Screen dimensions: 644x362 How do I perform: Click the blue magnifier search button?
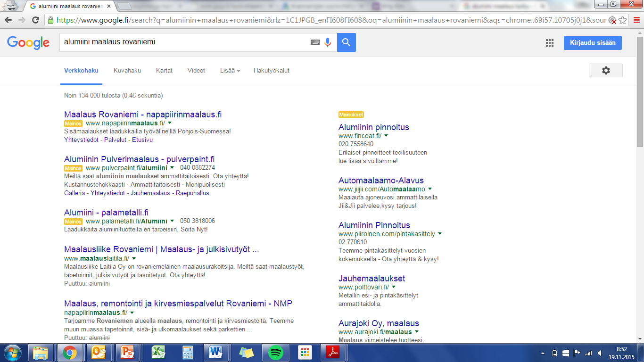[347, 42]
